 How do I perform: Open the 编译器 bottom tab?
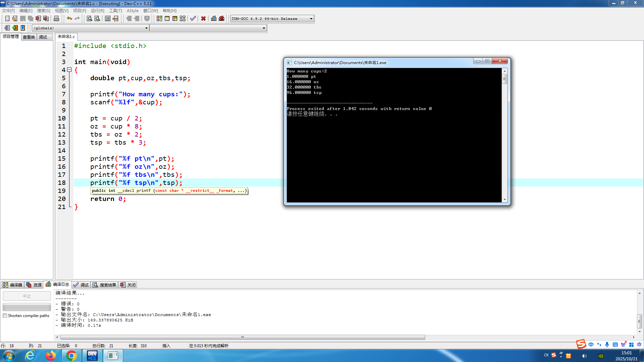pyautogui.click(x=12, y=285)
